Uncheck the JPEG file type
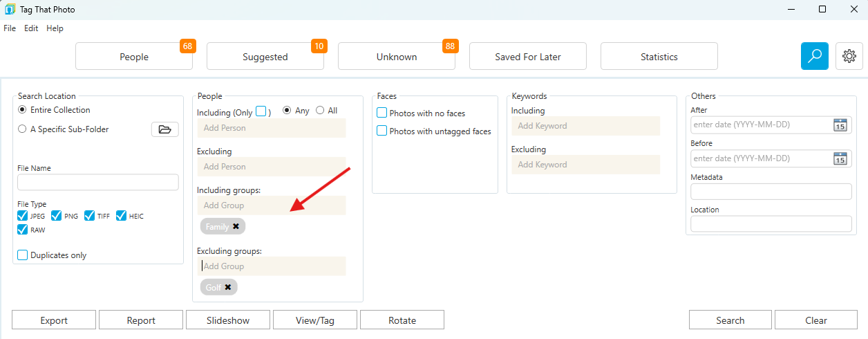 coord(23,216)
